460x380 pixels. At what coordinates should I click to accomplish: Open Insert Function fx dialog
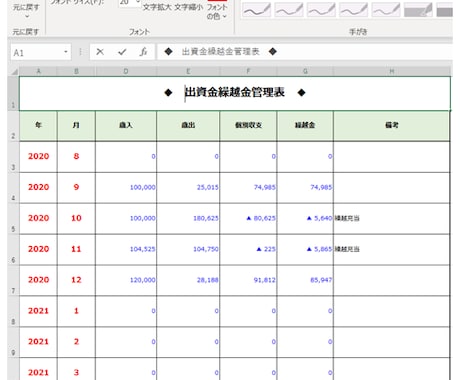(143, 52)
